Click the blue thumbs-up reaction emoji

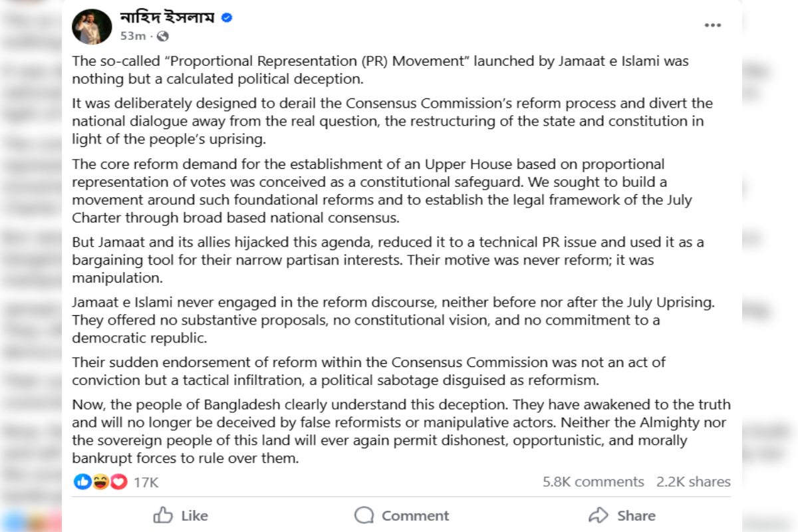[x=82, y=481]
